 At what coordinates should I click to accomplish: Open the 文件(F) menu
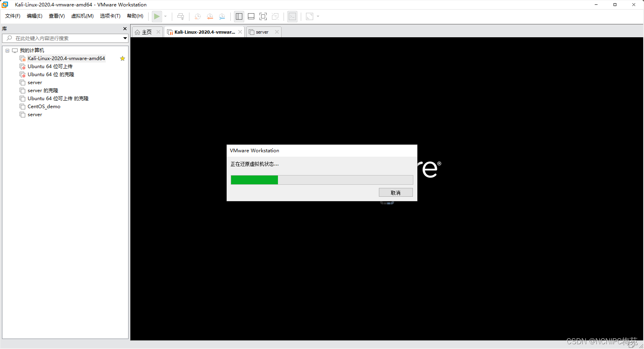coord(13,16)
